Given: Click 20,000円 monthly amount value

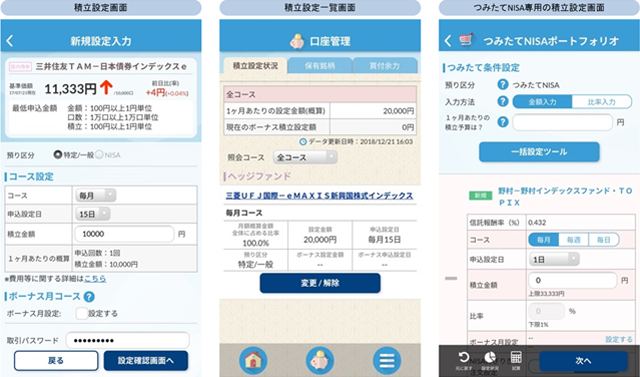Looking at the screenshot, I should (398, 111).
